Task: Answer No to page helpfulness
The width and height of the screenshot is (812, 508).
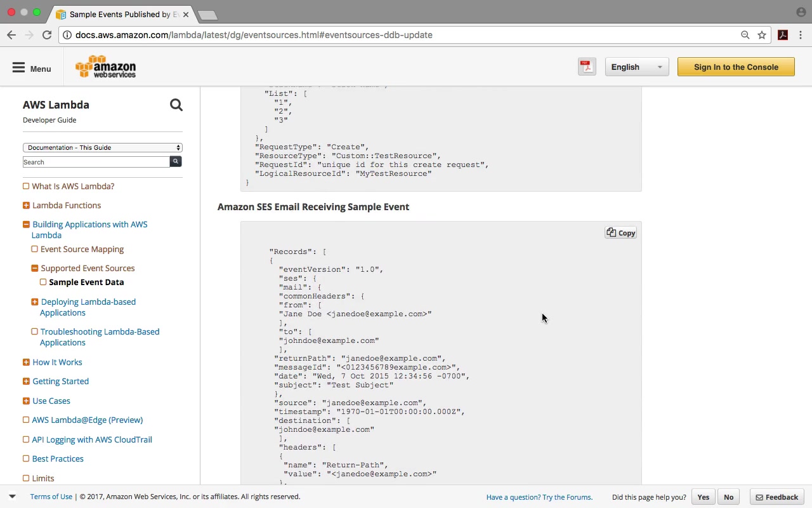Action: coord(728,497)
